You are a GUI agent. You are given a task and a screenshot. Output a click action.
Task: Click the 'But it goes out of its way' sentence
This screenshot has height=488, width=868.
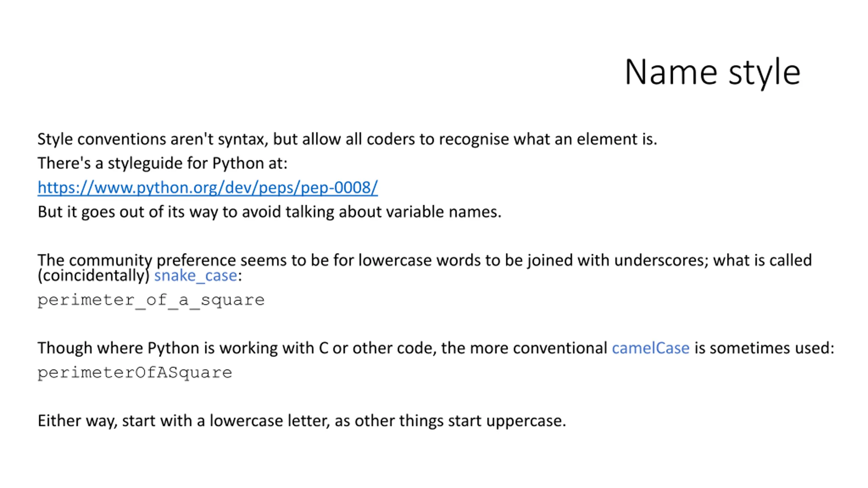(269, 212)
